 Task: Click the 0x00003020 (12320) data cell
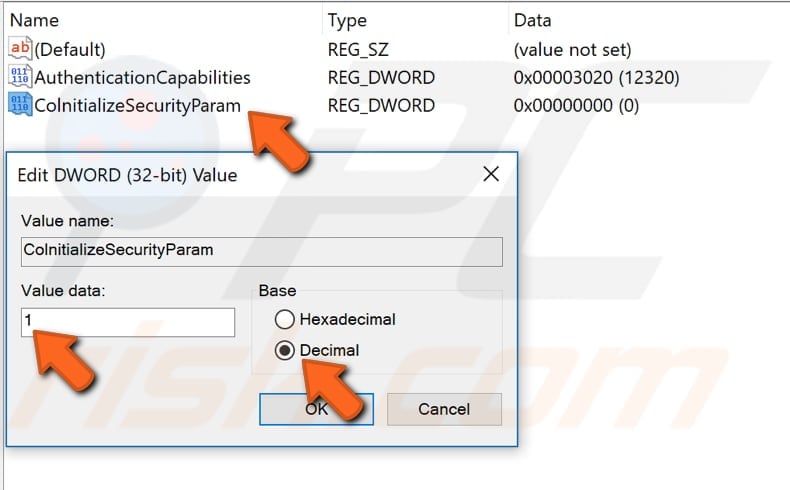click(597, 77)
